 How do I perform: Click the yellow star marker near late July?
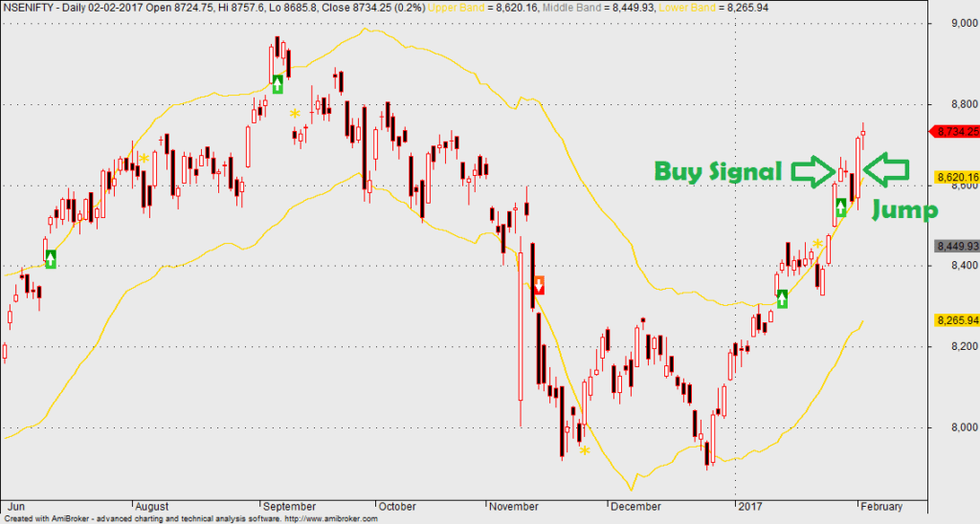click(x=144, y=158)
